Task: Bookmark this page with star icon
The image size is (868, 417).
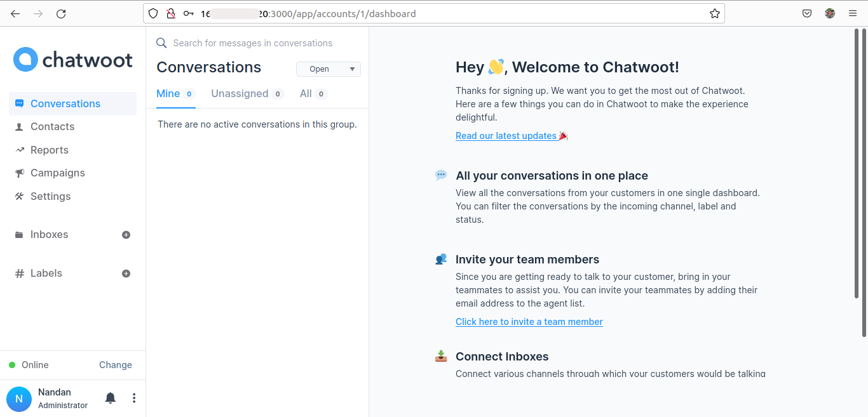Action: click(715, 13)
